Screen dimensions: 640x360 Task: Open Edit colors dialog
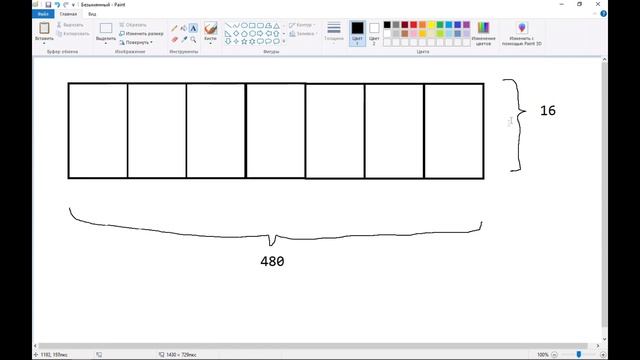(x=483, y=33)
